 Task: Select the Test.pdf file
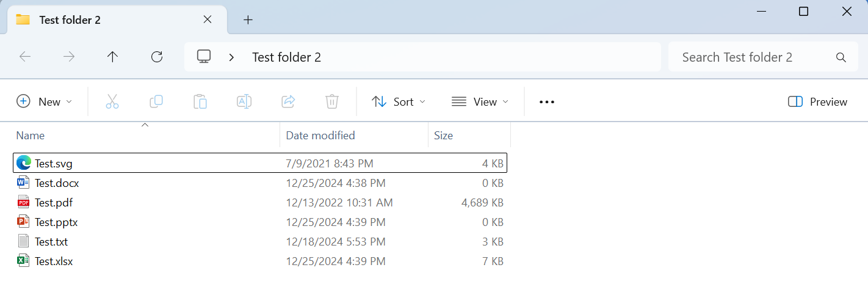tap(54, 203)
